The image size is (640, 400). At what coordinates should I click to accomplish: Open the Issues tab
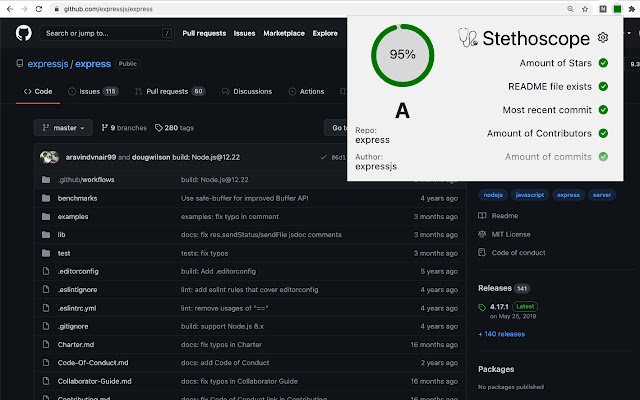pyautogui.click(x=93, y=91)
